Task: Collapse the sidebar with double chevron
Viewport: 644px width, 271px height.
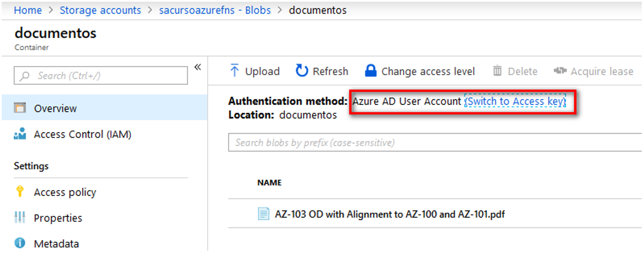Action: (198, 67)
